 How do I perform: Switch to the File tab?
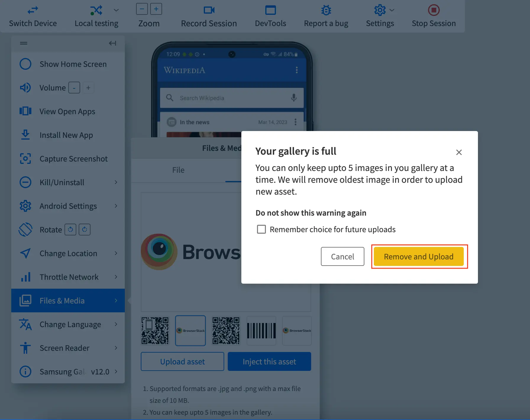pyautogui.click(x=178, y=170)
